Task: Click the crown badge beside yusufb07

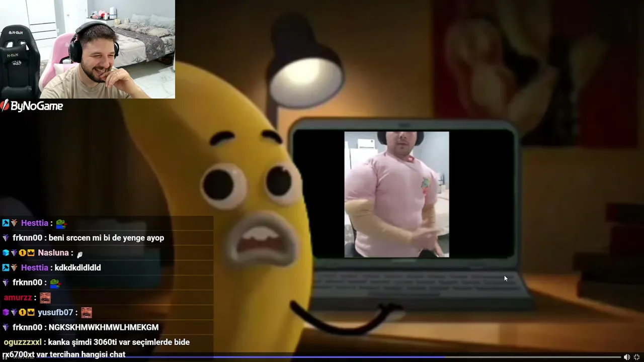Action: click(30, 312)
